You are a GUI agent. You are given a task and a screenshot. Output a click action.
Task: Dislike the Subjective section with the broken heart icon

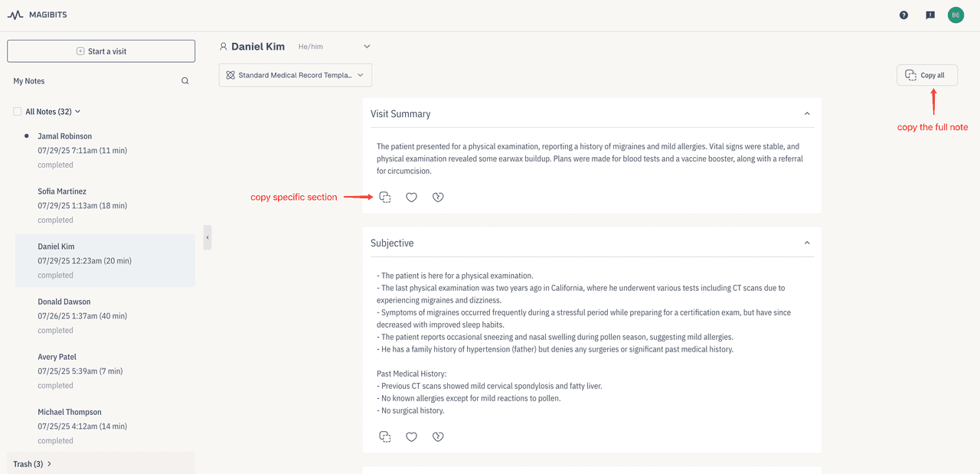(438, 437)
